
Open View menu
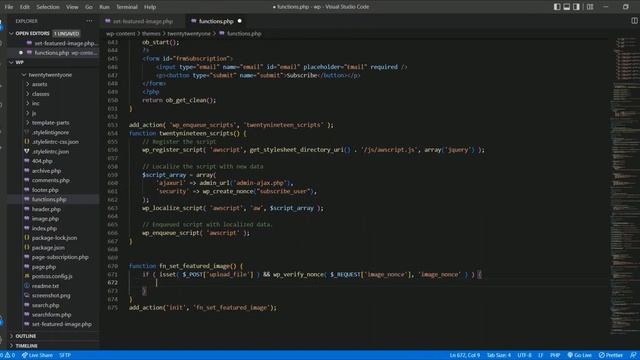(x=72, y=7)
